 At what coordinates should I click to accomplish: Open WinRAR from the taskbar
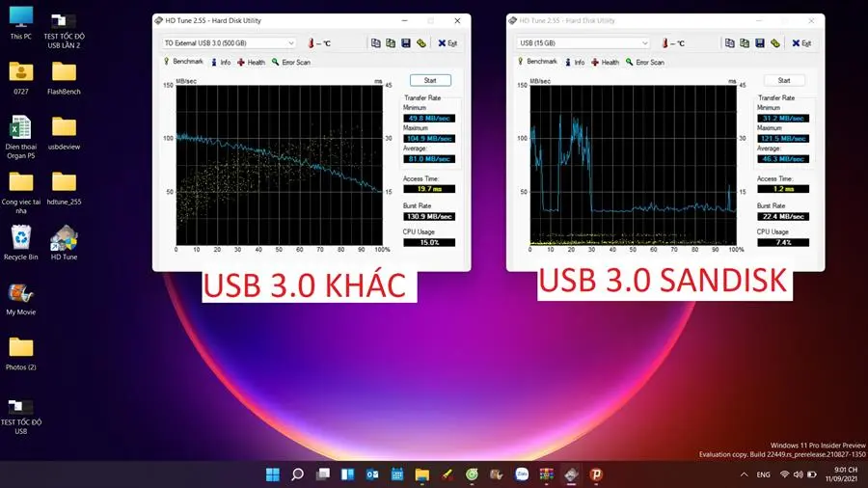[x=547, y=474]
